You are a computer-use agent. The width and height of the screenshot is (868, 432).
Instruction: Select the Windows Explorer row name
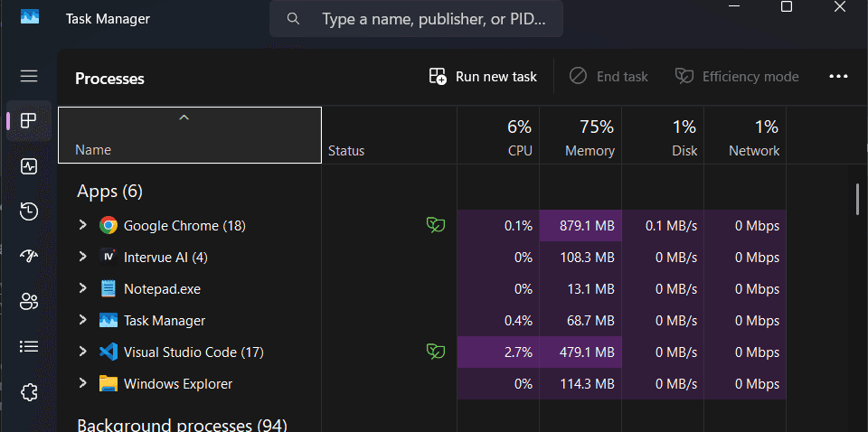[x=178, y=384]
